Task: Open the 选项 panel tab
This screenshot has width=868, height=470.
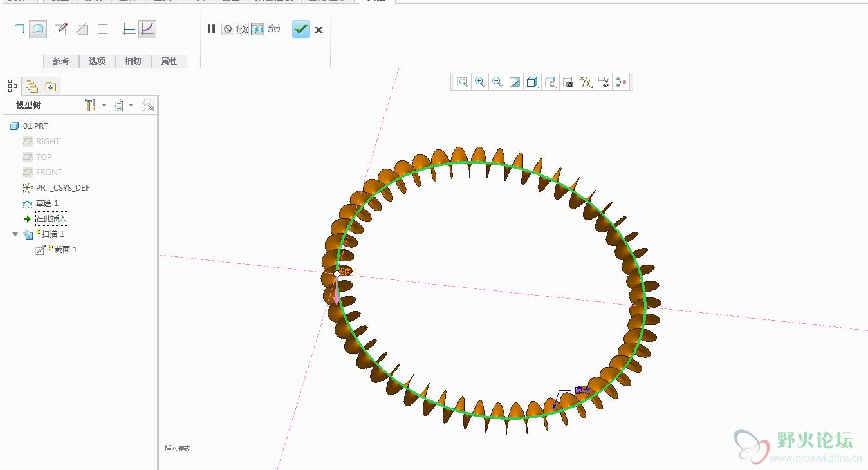Action: pyautogui.click(x=97, y=61)
